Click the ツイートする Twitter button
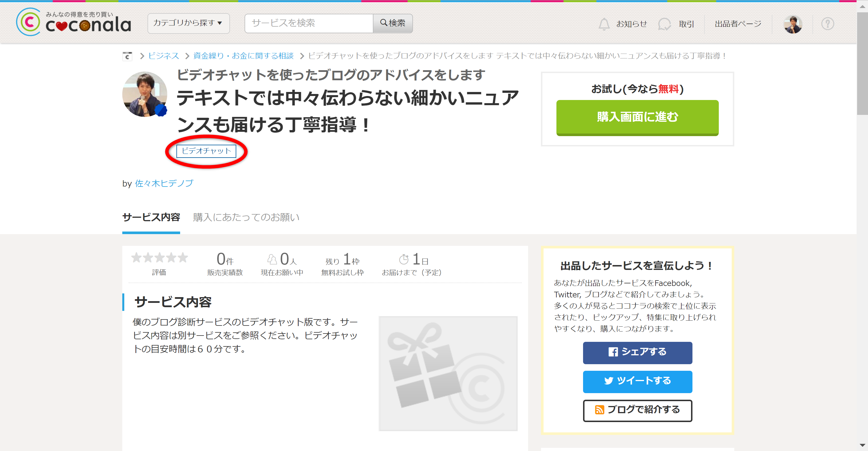This screenshot has height=451, width=868. [x=637, y=381]
